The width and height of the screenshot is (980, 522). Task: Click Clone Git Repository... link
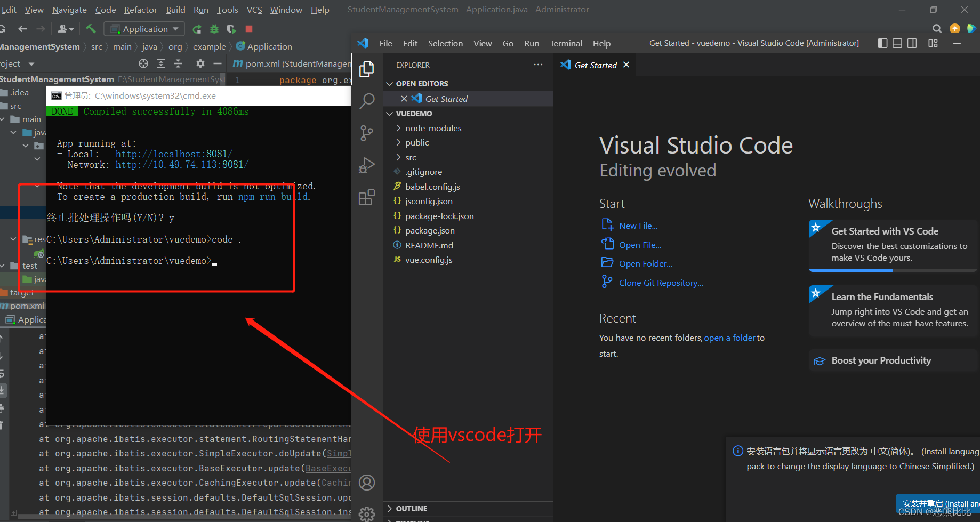coord(661,283)
